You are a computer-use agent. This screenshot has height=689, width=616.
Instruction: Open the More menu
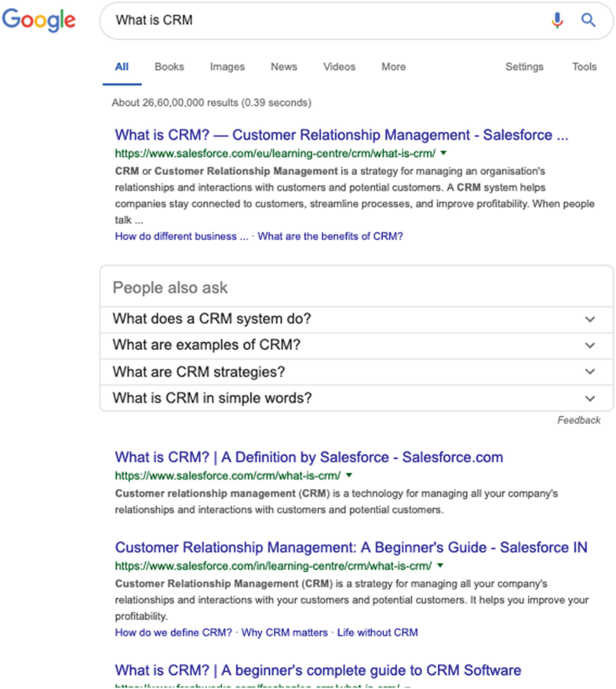(393, 67)
